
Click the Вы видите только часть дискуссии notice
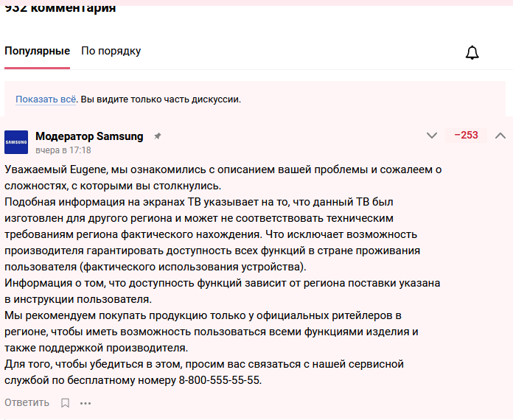(161, 99)
